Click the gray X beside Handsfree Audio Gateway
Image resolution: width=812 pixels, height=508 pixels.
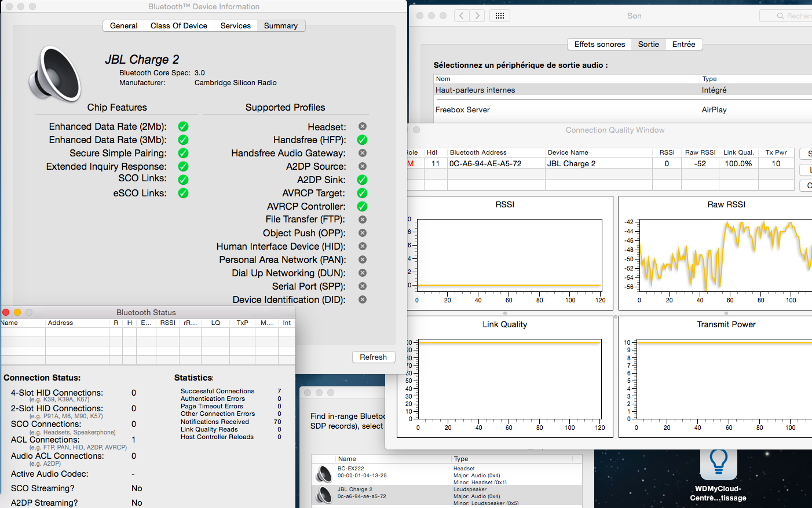click(363, 153)
